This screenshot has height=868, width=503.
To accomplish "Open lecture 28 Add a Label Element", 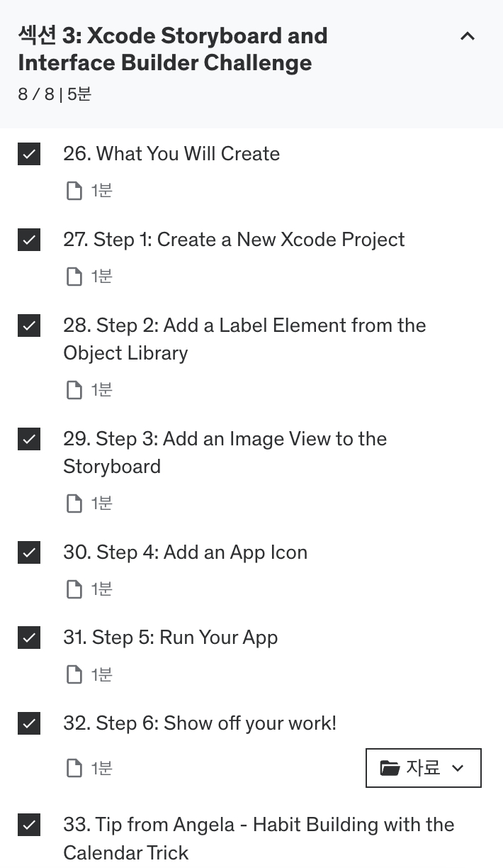I will pyautogui.click(x=244, y=338).
